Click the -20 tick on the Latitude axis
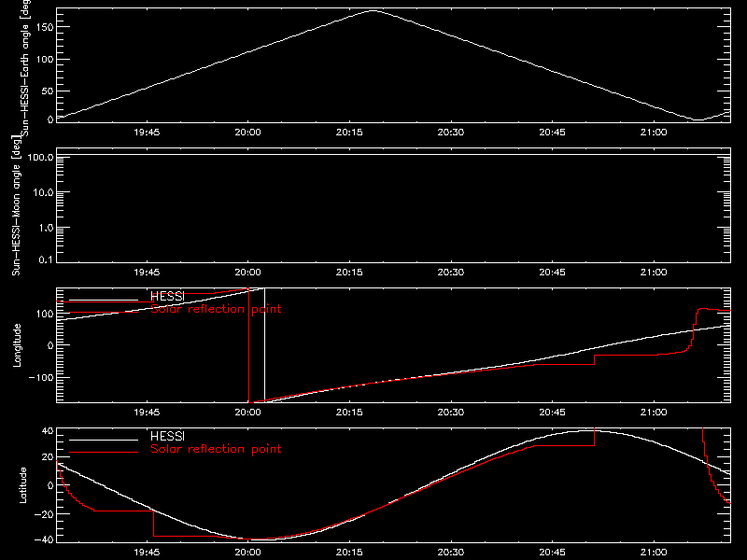The width and height of the screenshot is (747, 560). pos(44,514)
